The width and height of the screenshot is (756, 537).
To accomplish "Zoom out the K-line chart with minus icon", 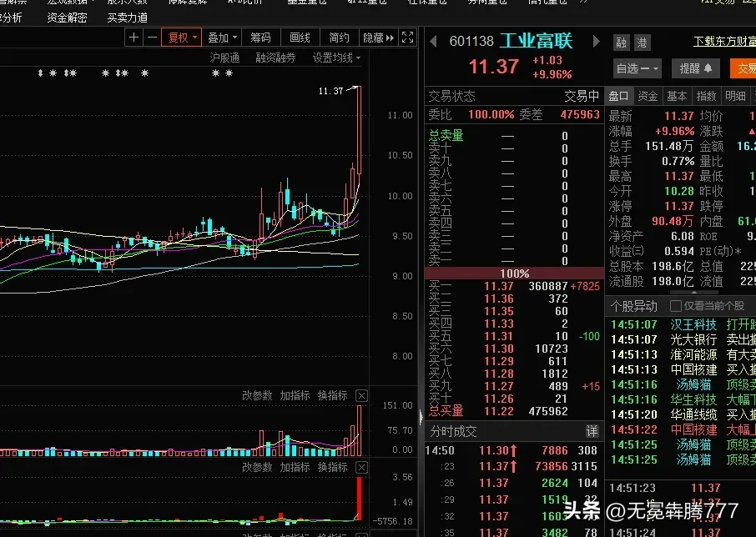I will [x=153, y=38].
